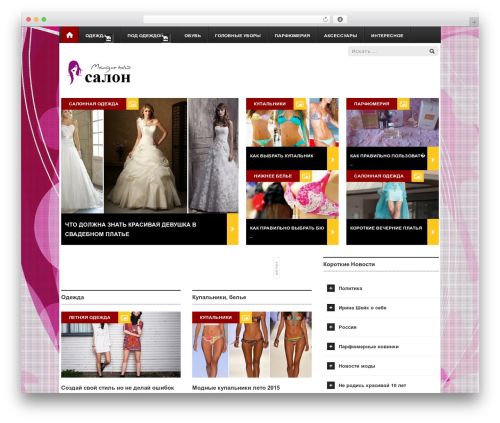Open article ЧТО ДОЛЖНА ЗНАТЬ КРАСИВАЯ ДЕВУШКА
The height and width of the screenshot is (423, 500).
click(x=131, y=229)
